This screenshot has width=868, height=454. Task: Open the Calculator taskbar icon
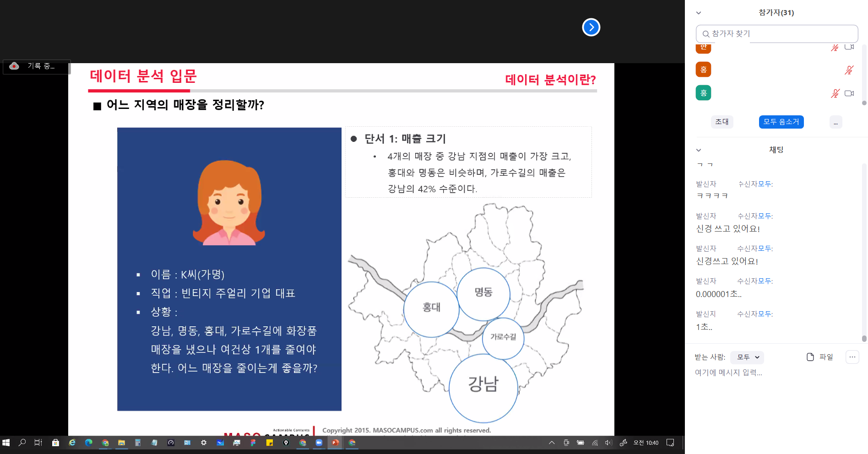pos(138,443)
